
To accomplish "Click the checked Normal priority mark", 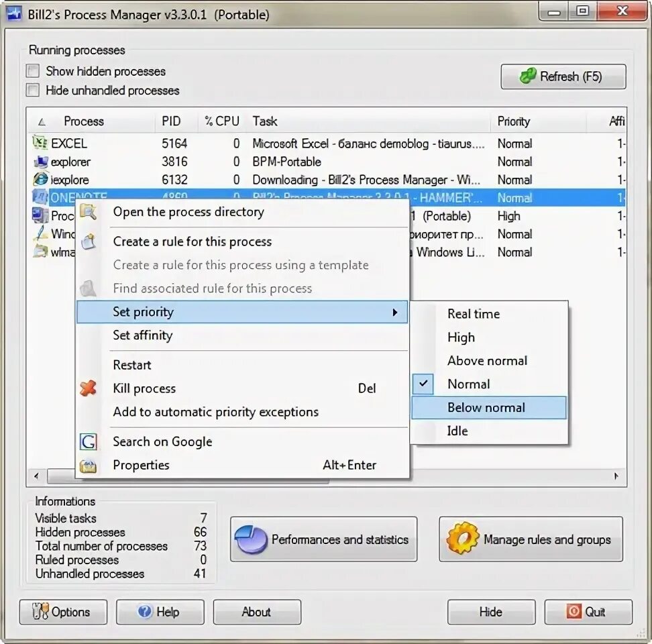I will coord(423,384).
